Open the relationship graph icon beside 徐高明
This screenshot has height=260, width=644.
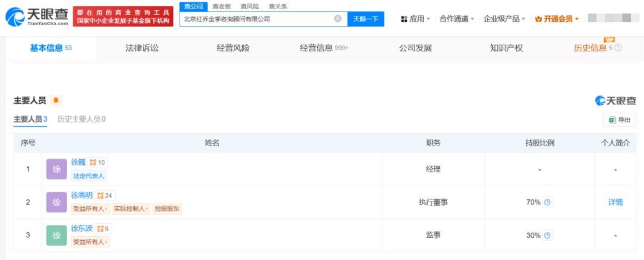pos(101,196)
